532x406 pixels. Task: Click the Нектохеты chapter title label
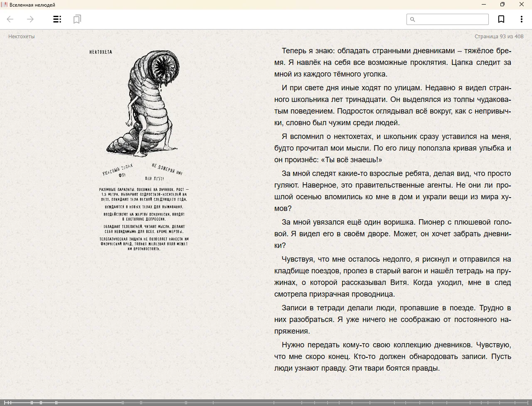[x=22, y=37]
